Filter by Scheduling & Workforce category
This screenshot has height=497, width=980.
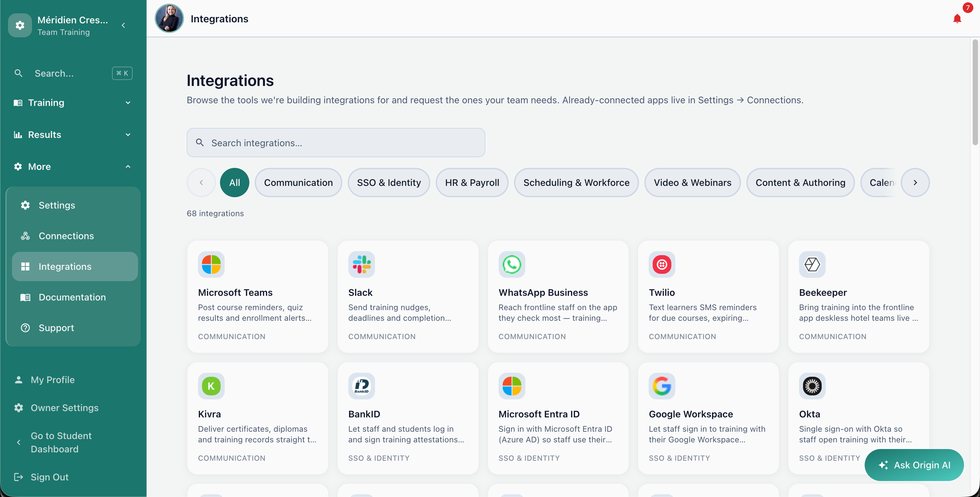click(576, 183)
